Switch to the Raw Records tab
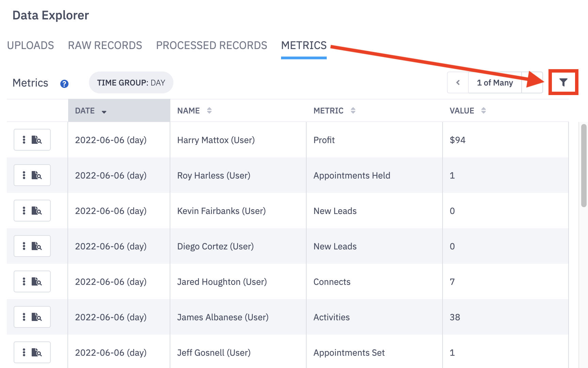Viewport: 588px width, 368px height. coord(105,45)
